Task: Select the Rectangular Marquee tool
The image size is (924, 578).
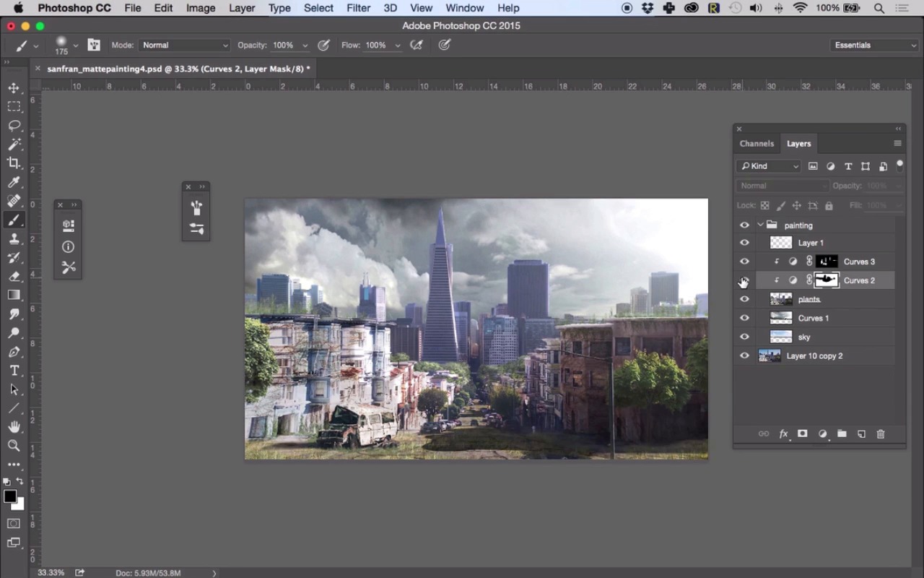Action: (14, 107)
